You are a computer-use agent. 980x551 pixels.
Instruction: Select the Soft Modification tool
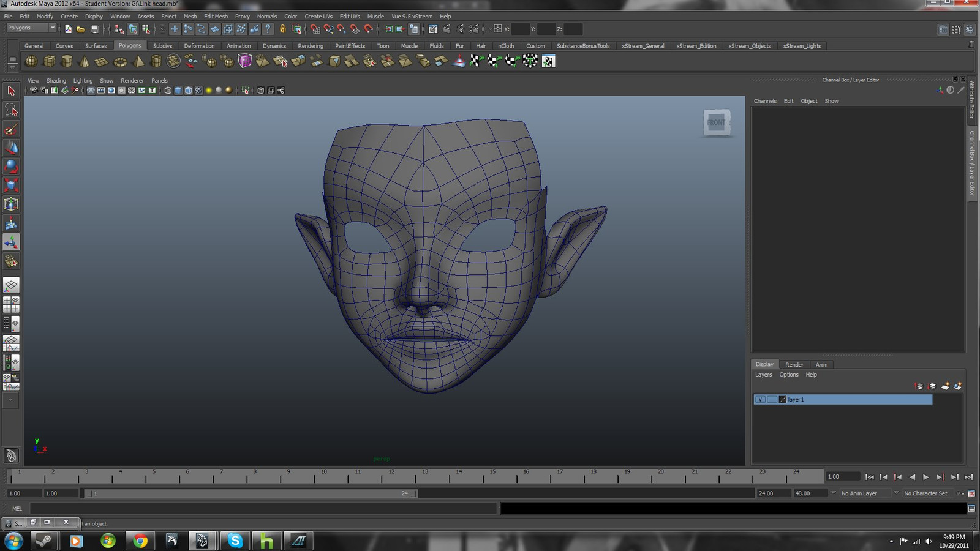11,223
